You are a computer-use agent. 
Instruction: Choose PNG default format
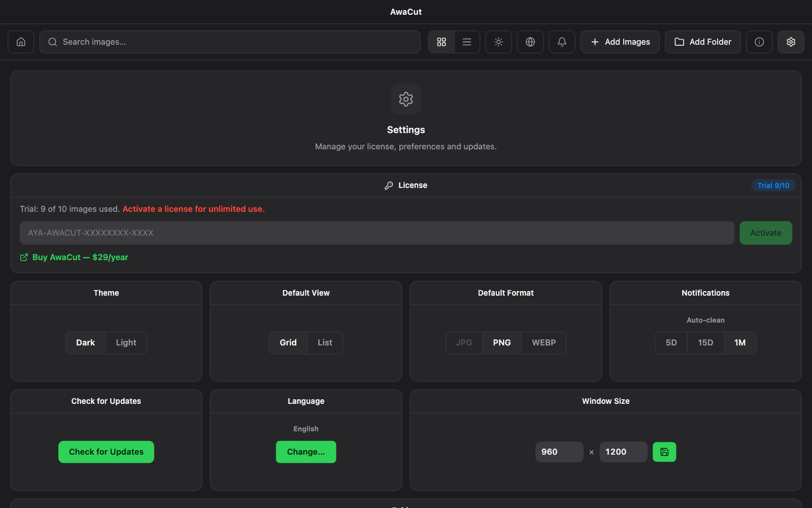[502, 343]
